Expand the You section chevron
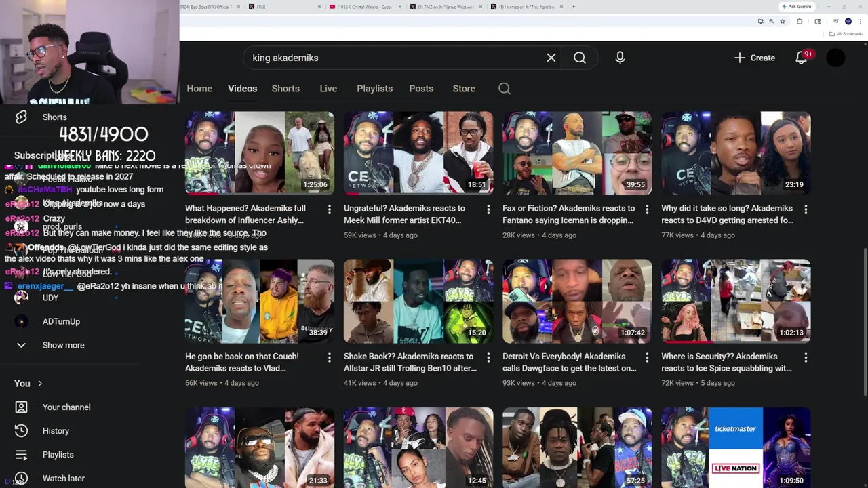Image resolution: width=868 pixels, height=488 pixels. coord(40,384)
